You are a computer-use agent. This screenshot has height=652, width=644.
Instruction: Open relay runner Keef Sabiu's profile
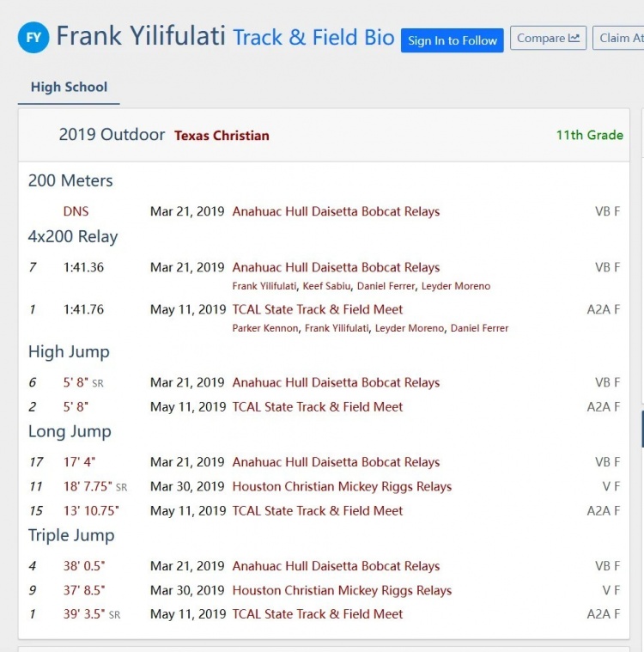pyautogui.click(x=327, y=286)
